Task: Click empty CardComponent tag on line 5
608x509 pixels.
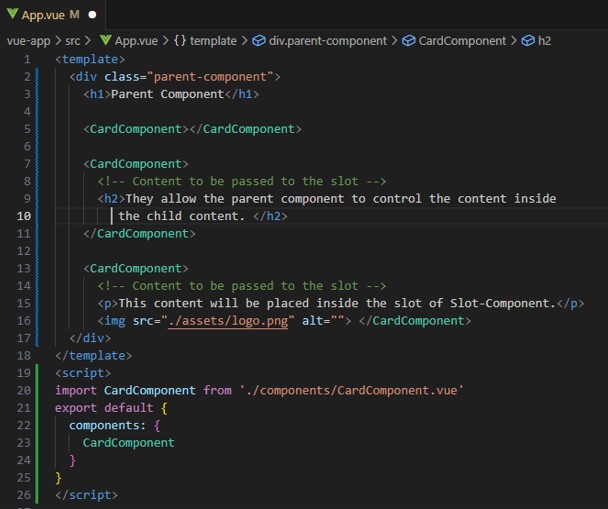Action: pos(192,129)
